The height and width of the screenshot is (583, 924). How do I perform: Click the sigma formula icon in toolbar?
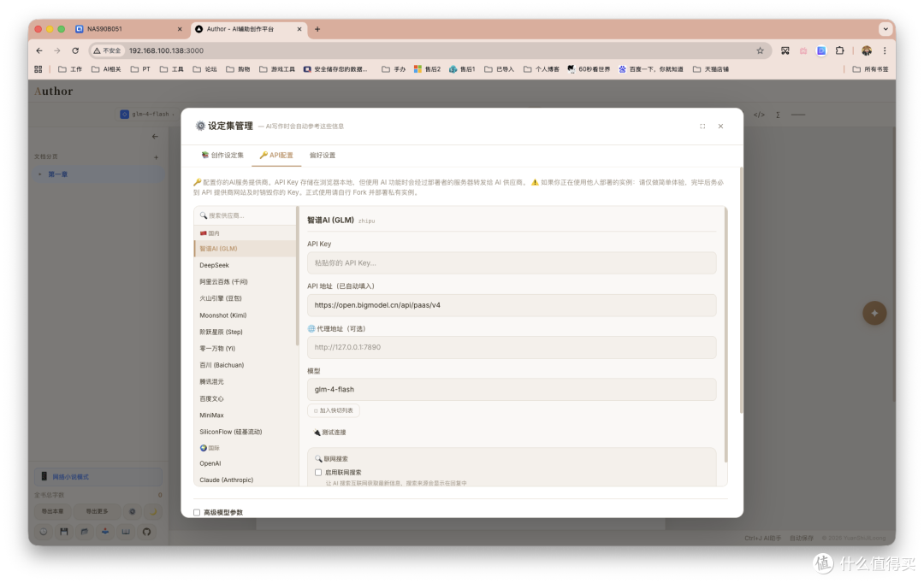pos(778,115)
